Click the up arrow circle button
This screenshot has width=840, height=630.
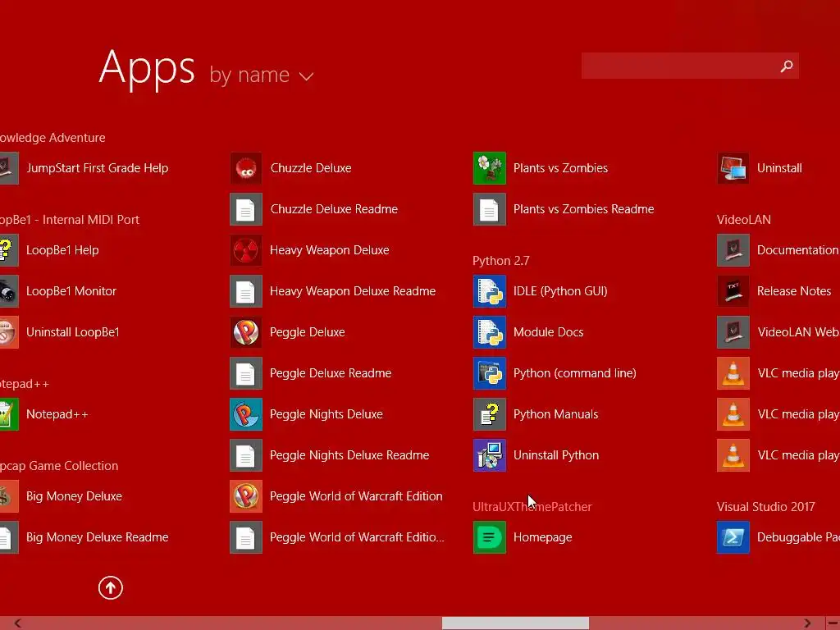[111, 588]
